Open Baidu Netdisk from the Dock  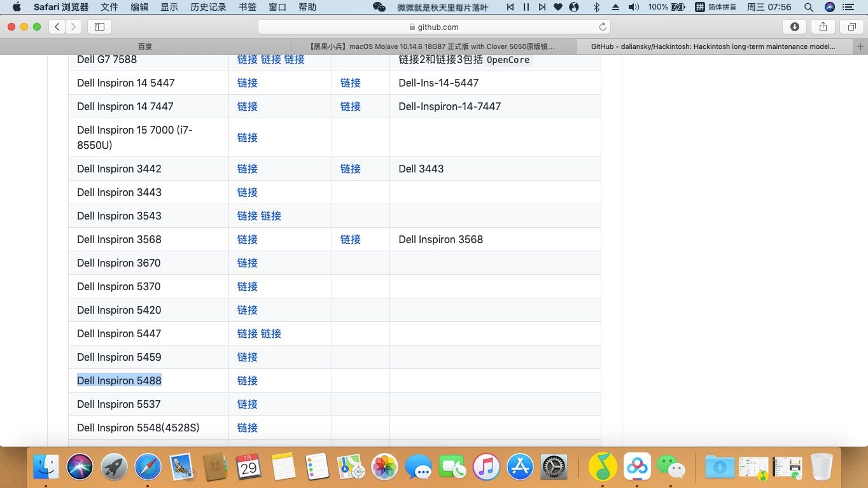pos(637,468)
